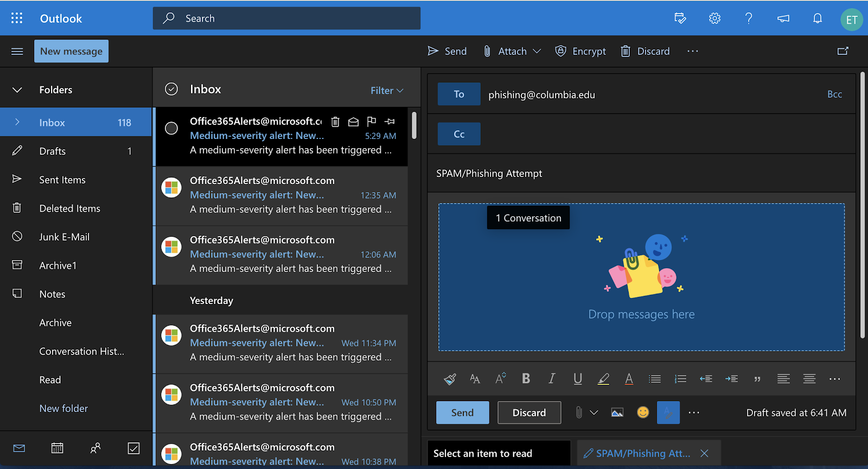Toggle the hamburger navigation pane button
Viewport: 868px width, 469px height.
click(17, 51)
